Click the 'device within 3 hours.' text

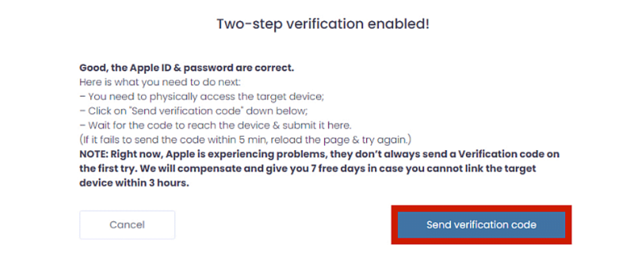(x=134, y=183)
